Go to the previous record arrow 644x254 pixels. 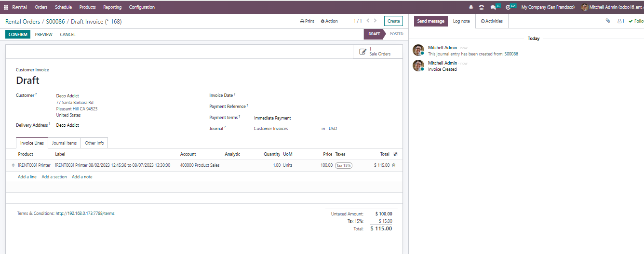coord(368,21)
